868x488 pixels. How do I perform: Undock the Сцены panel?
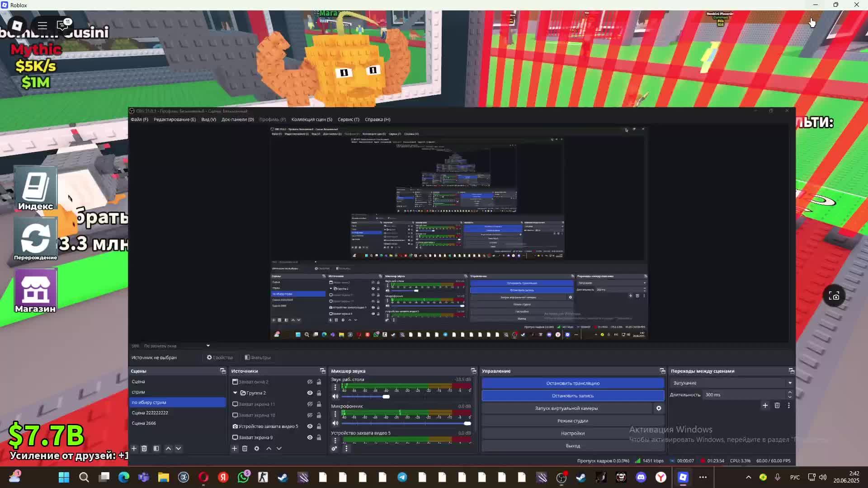[x=223, y=371]
